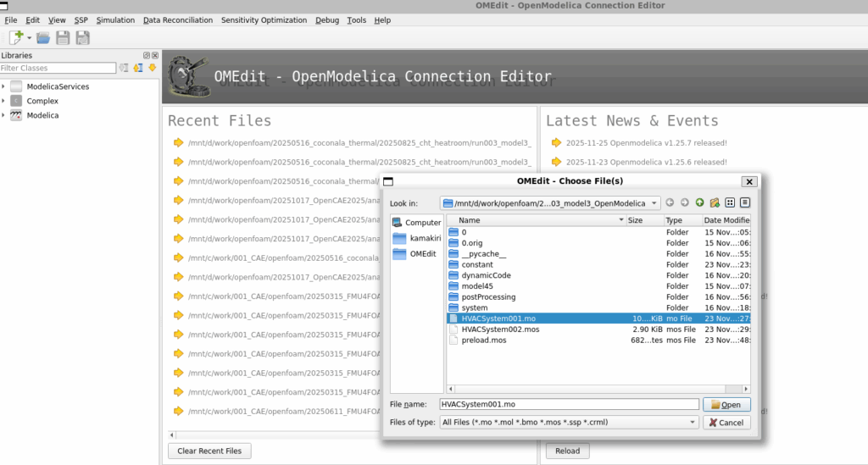868x465 pixels.
Task: Select the HVACSystem002.mos file
Action: pos(500,329)
